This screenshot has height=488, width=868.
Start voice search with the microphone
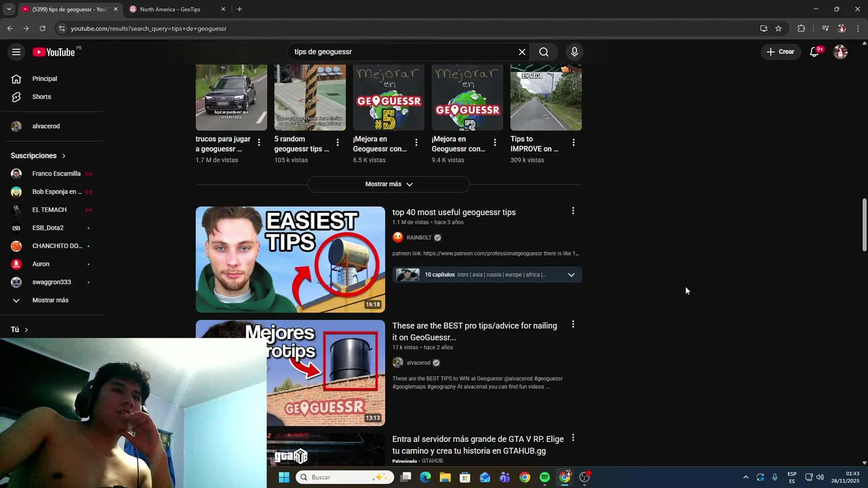tap(574, 52)
